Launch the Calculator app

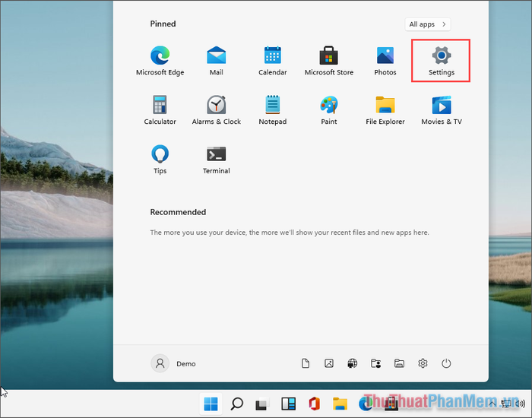coord(160,110)
